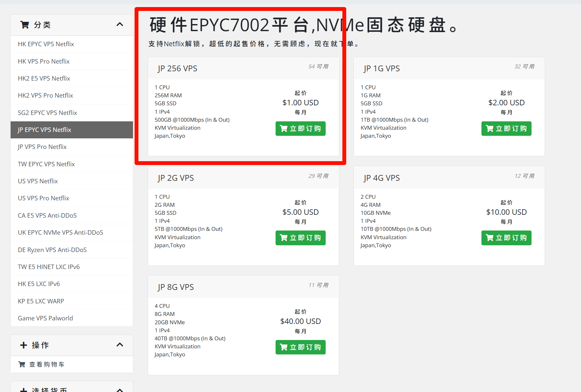This screenshot has width=581, height=392.
Task: Collapse the 分类 category panel chevron
Action: (x=120, y=25)
